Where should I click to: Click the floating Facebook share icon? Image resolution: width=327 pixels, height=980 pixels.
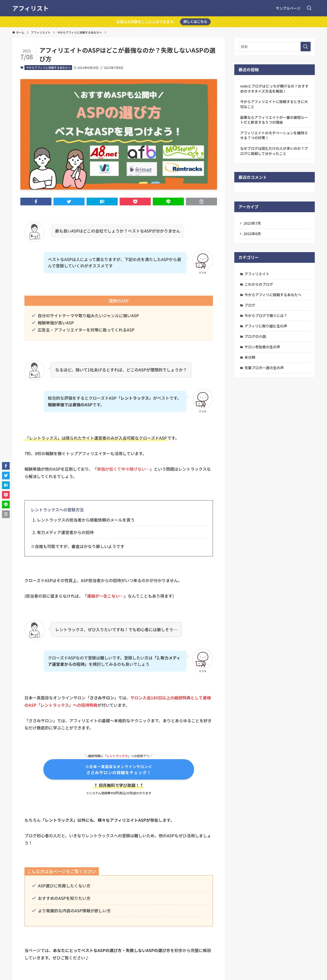pyautogui.click(x=6, y=466)
